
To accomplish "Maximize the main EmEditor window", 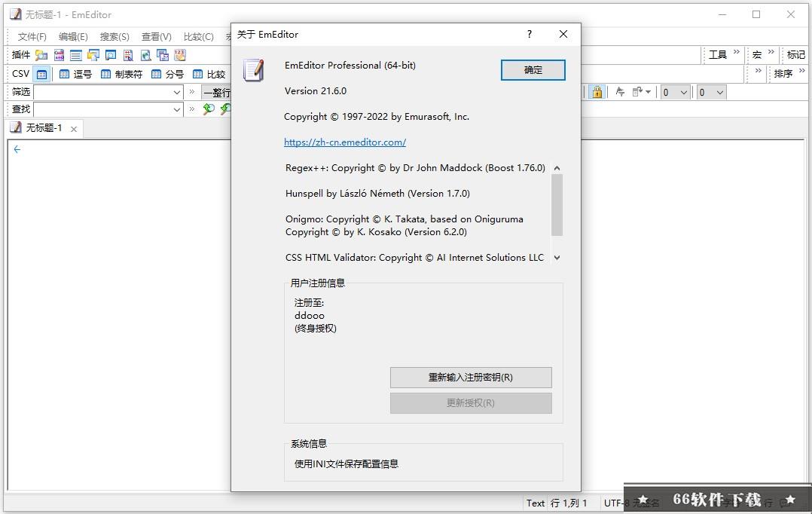I will (756, 14).
